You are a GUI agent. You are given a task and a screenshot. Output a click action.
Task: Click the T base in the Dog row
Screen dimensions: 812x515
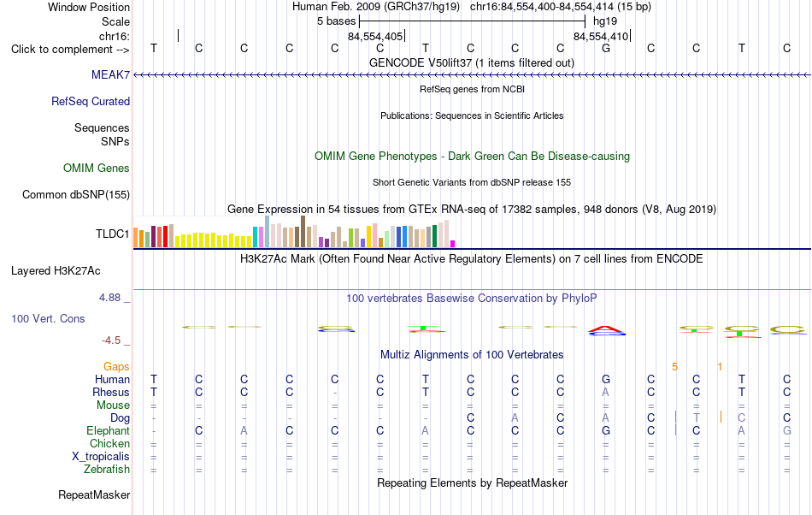[696, 418]
